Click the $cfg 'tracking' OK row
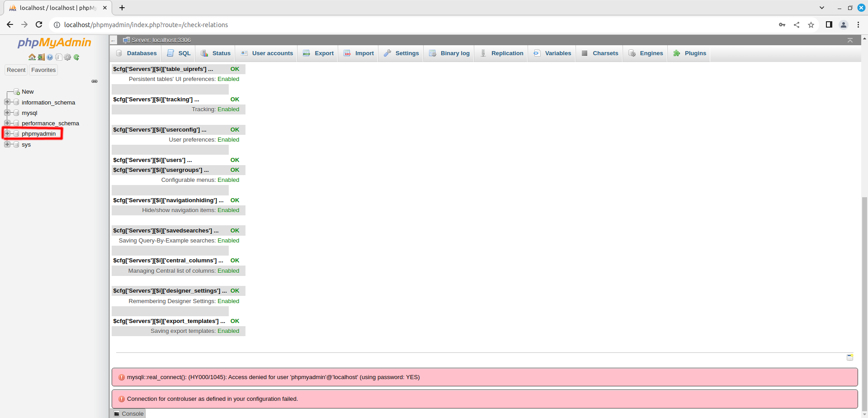Screen dimensions: 868x418 [178, 99]
